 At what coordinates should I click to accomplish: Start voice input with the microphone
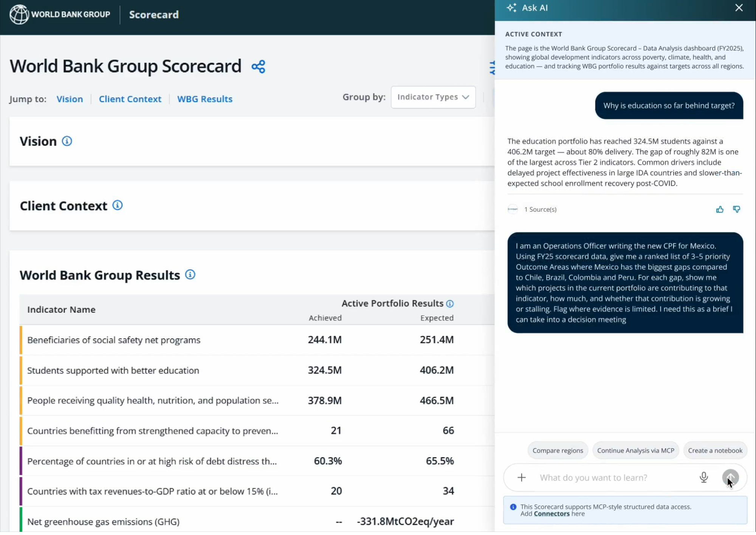[x=704, y=478]
